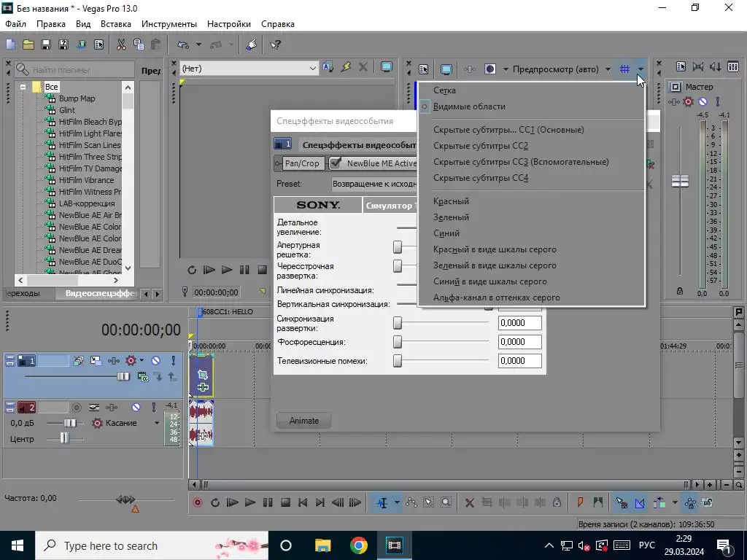Viewport: 747px width, 560px height.
Task: Collapse the Все plugin tree node
Action: 23,87
